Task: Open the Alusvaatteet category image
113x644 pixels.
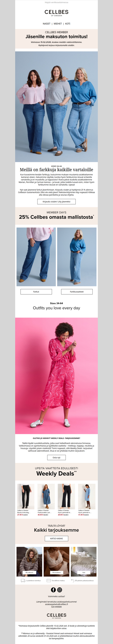Action: 56,562
